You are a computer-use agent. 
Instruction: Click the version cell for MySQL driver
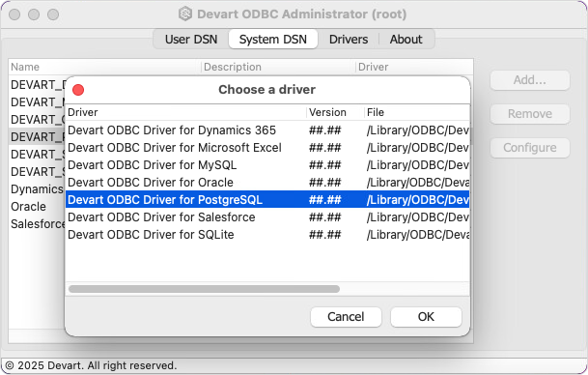(325, 165)
